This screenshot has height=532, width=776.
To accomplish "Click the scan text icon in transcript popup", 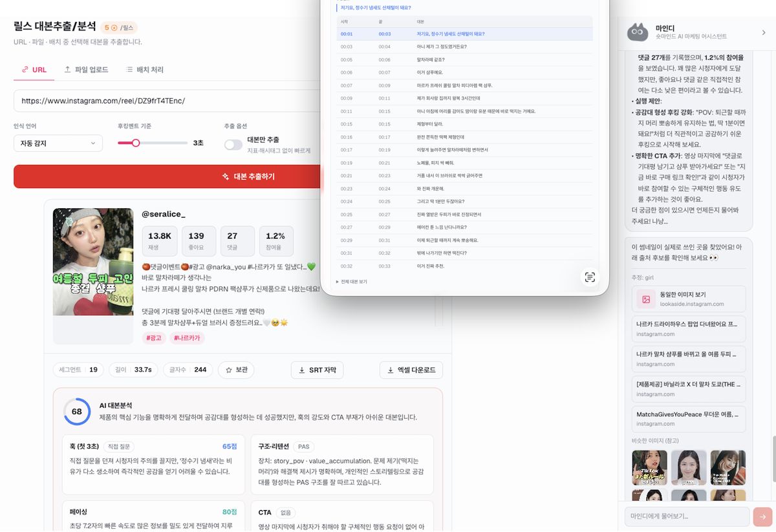I will 590,277.
